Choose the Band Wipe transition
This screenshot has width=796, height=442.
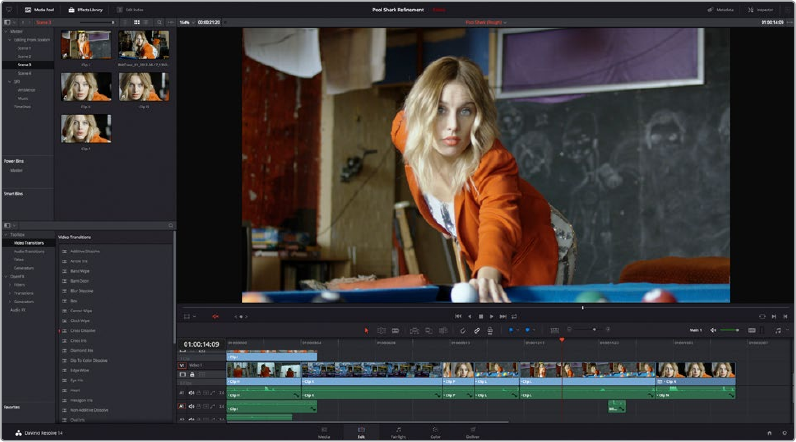[80, 271]
